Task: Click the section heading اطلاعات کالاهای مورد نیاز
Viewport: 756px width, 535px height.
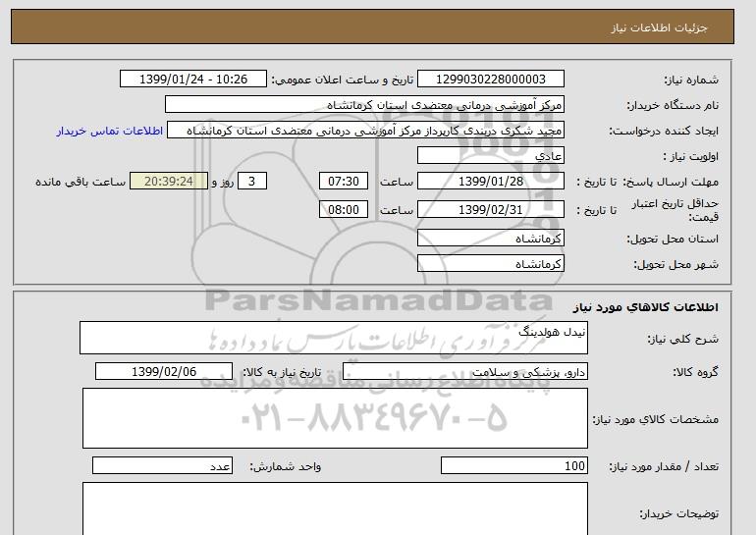Action: coord(646,307)
